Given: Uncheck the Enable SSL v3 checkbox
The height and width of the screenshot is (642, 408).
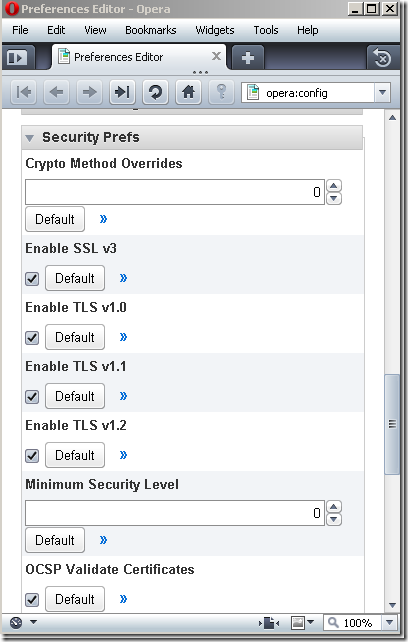Looking at the screenshot, I should click(x=32, y=279).
